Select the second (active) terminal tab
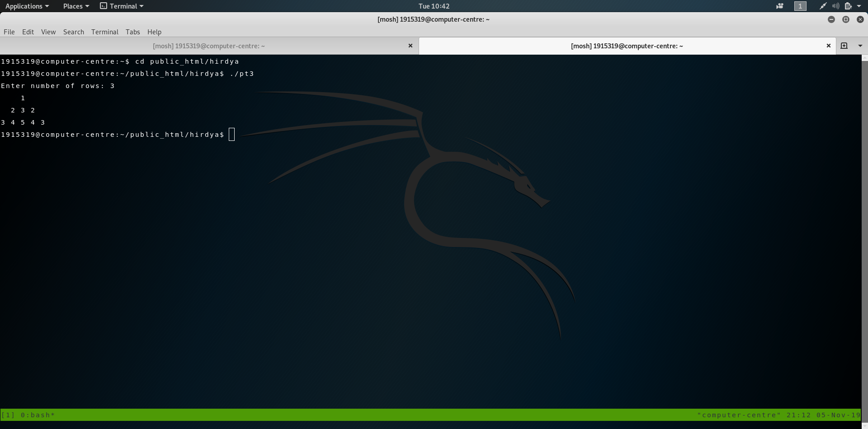The width and height of the screenshot is (868, 429). pyautogui.click(x=627, y=46)
